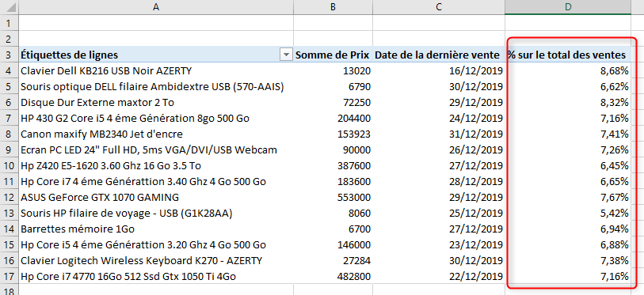This screenshot has width=644, height=295.
Task: Select cell Disque Dur Externe maxtor 2 To
Action: point(156,103)
